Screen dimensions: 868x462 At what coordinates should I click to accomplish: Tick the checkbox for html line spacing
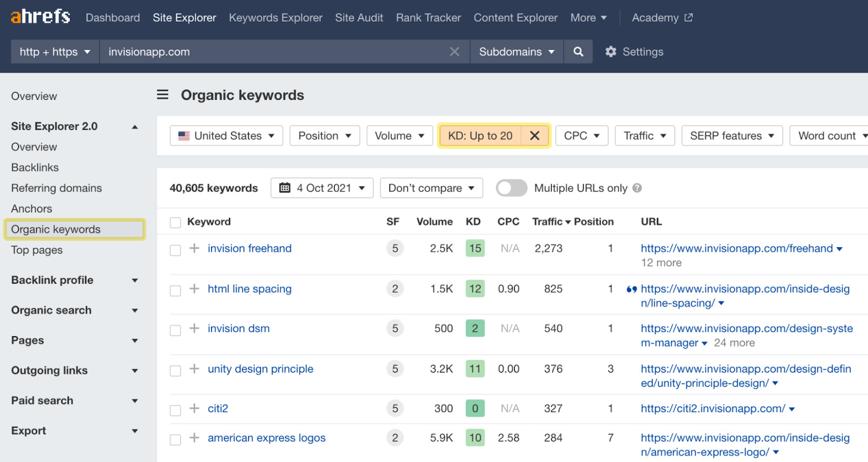(x=175, y=291)
